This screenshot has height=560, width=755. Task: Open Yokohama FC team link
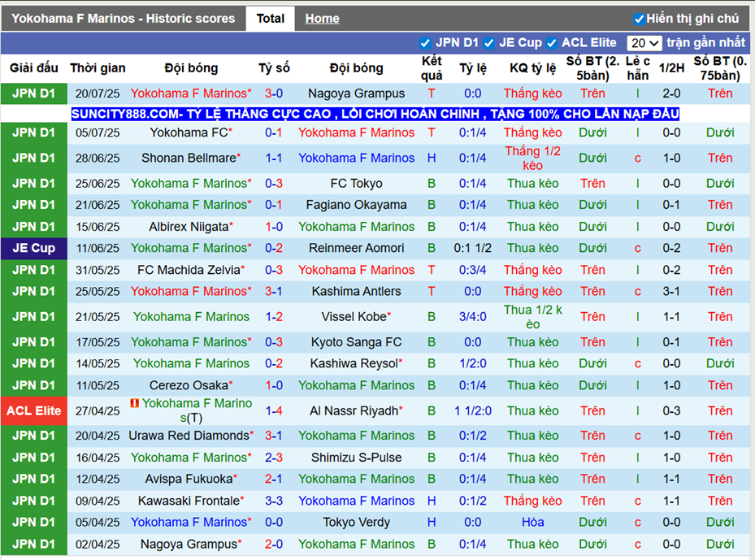pyautogui.click(x=189, y=132)
